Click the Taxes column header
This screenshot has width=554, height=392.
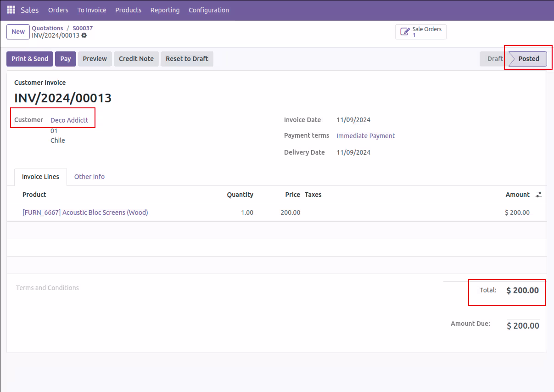pyautogui.click(x=313, y=195)
